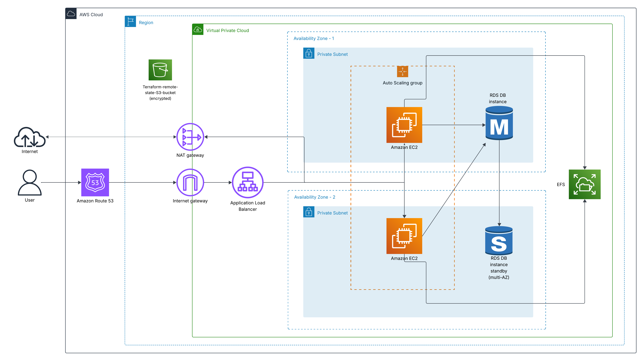Click the Amazon Route 53 icon
The height and width of the screenshot is (361, 644).
coord(95,182)
